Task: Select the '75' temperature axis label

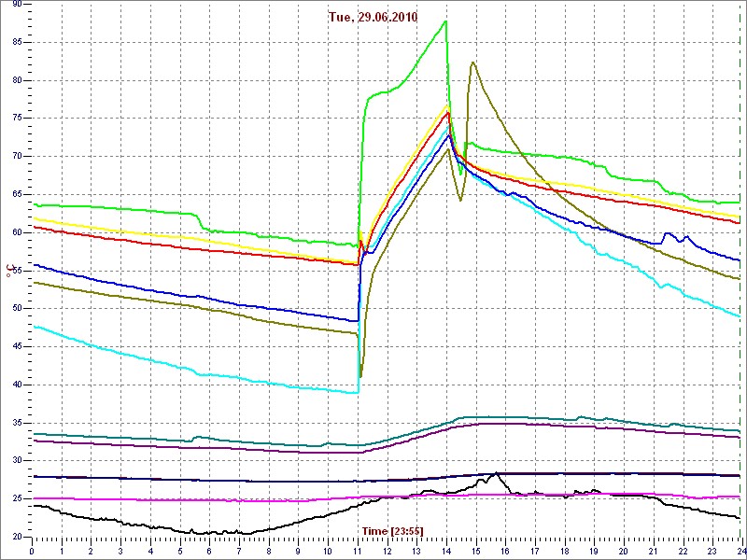Action: (18, 119)
